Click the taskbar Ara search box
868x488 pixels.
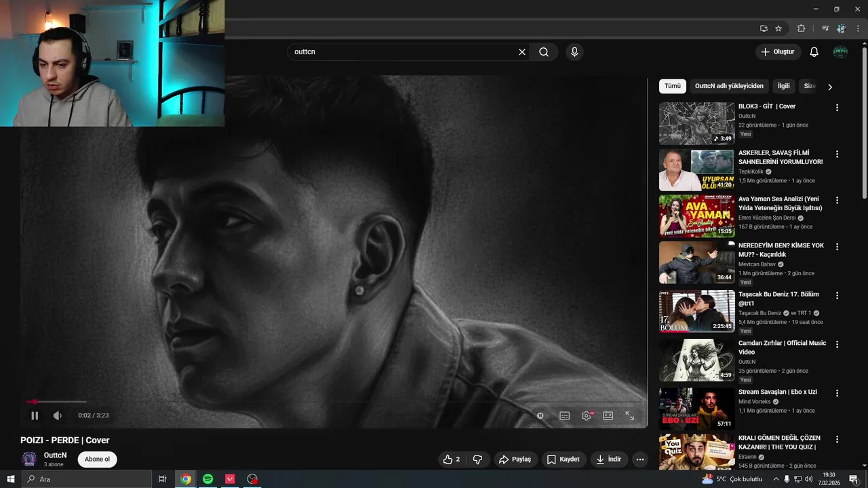(87, 479)
